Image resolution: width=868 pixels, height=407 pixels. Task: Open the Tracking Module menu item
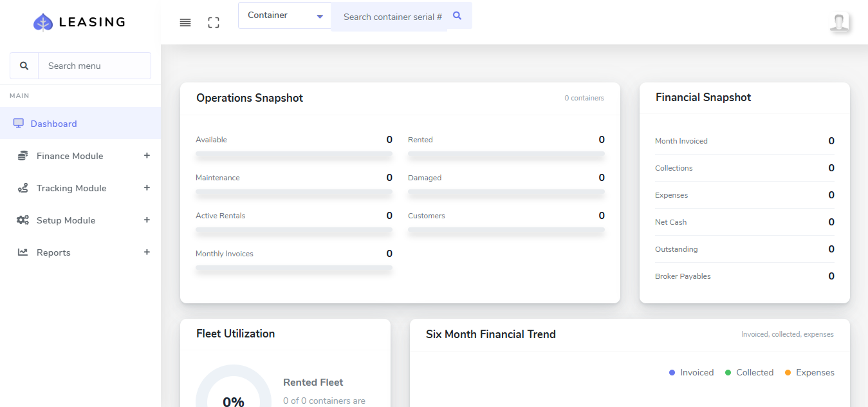pyautogui.click(x=80, y=188)
